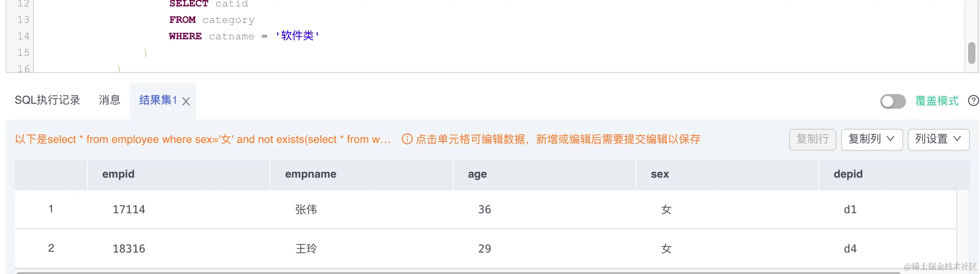Toggle the 覆盖模式 switch

(893, 101)
